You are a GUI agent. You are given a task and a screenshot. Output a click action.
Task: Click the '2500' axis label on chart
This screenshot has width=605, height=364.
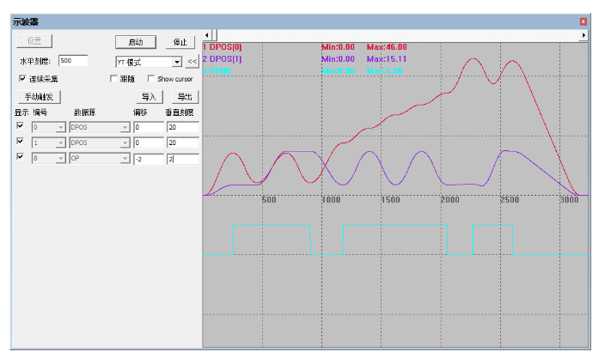point(510,200)
